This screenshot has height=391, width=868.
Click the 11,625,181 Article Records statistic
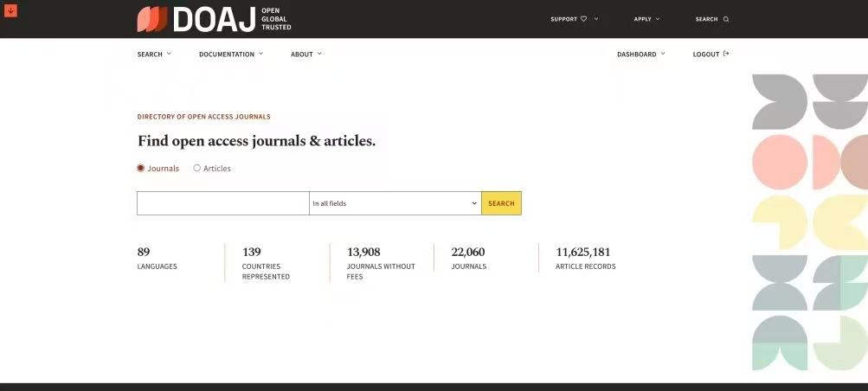point(585,259)
